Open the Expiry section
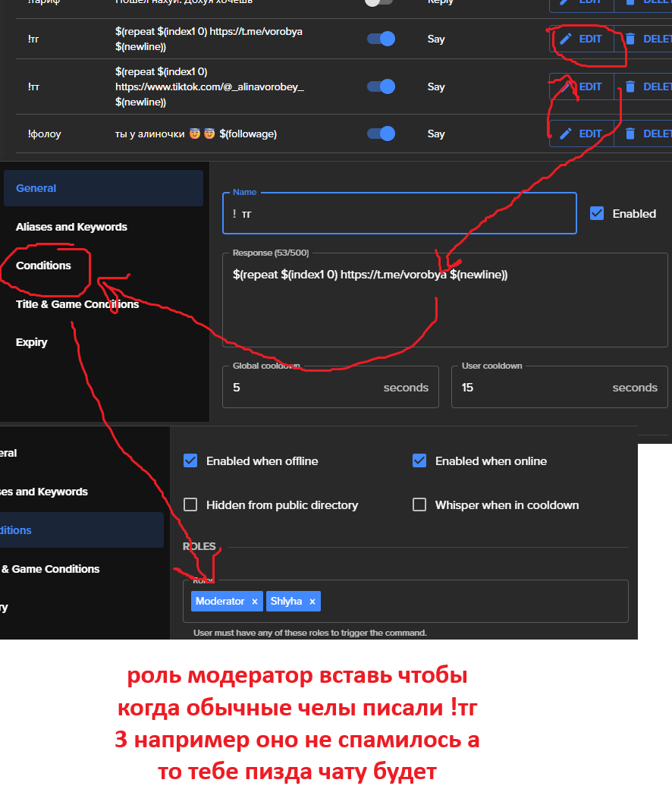The height and width of the screenshot is (811, 672). 31,342
